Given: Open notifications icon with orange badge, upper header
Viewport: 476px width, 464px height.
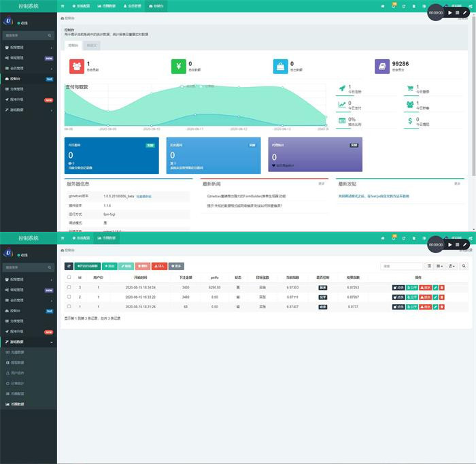Looking at the screenshot, I should click(x=394, y=5).
